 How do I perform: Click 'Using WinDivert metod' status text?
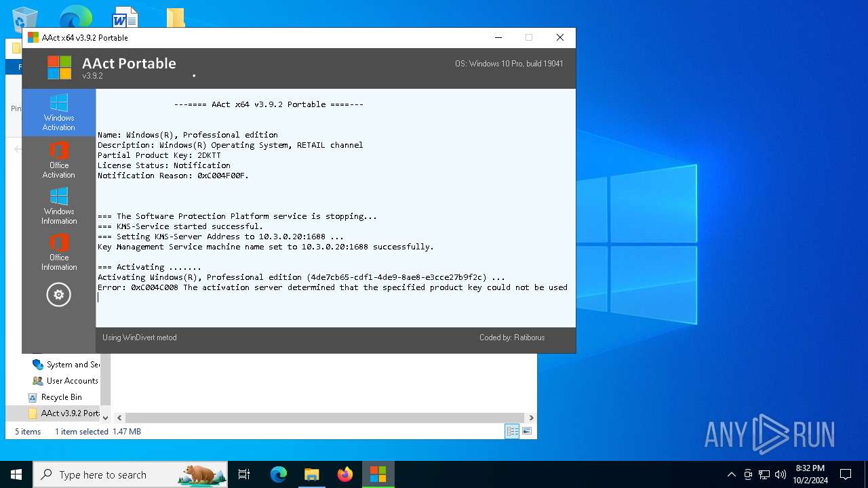coord(140,338)
